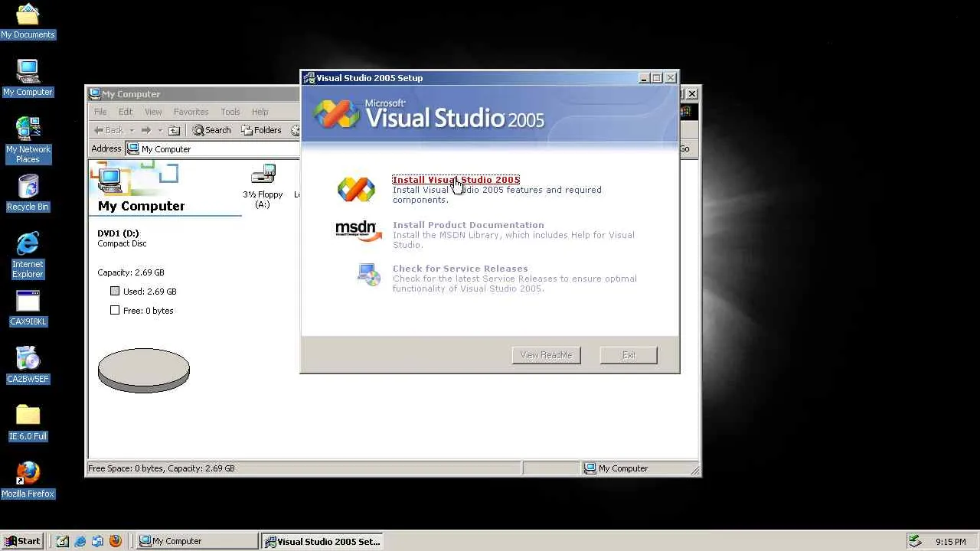Click the Forward arrow in My Computer toolbar
Viewport: 980px width, 551px height.
point(146,130)
